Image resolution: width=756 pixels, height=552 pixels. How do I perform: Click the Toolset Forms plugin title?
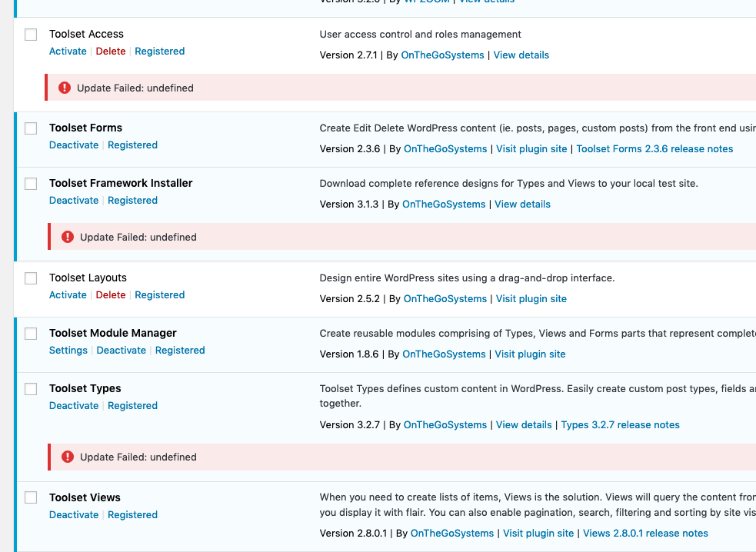pos(86,128)
